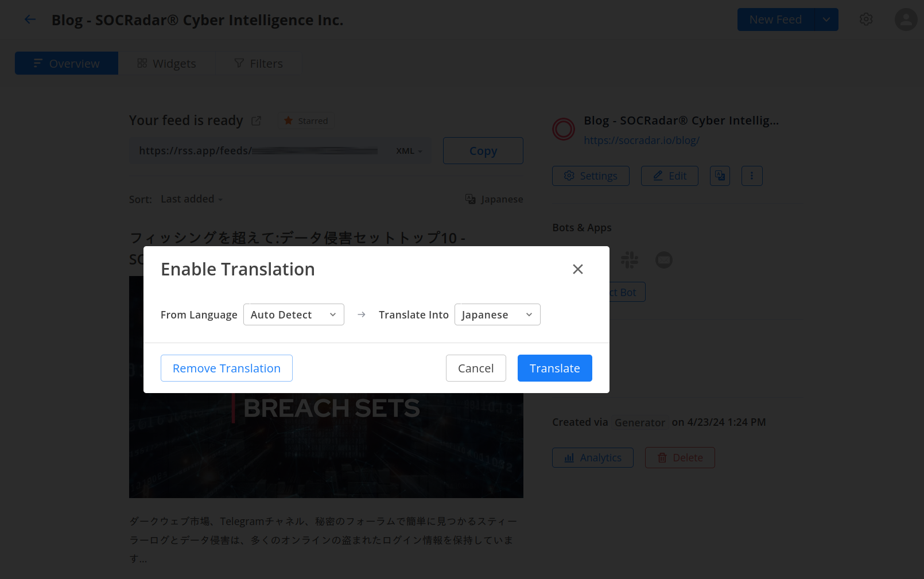
Task: Click the Translate button
Action: tap(554, 368)
